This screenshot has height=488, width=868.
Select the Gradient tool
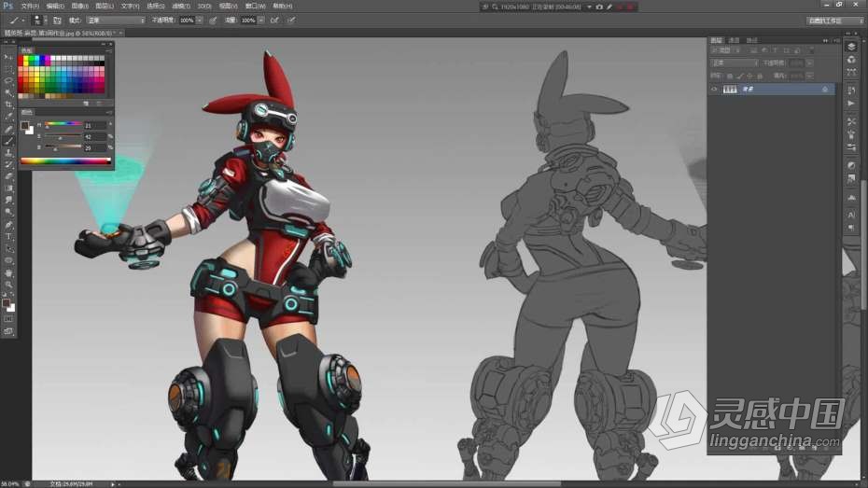pyautogui.click(x=8, y=188)
